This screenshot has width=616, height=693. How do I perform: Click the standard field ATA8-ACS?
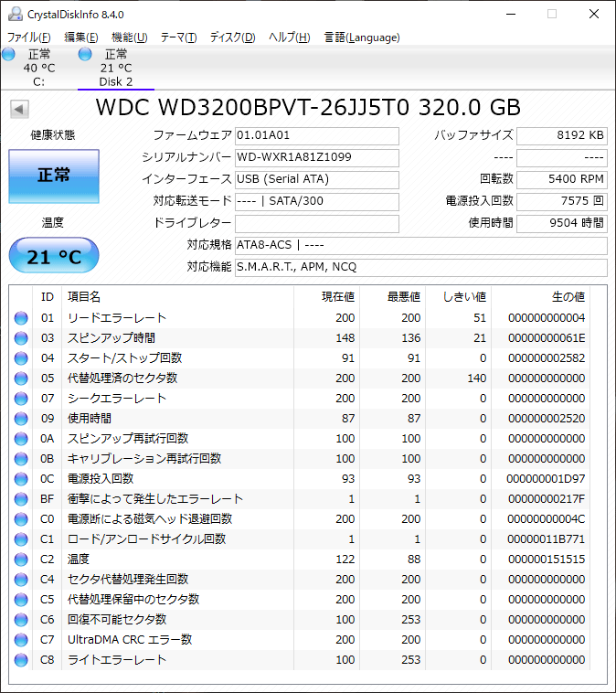[x=421, y=245]
